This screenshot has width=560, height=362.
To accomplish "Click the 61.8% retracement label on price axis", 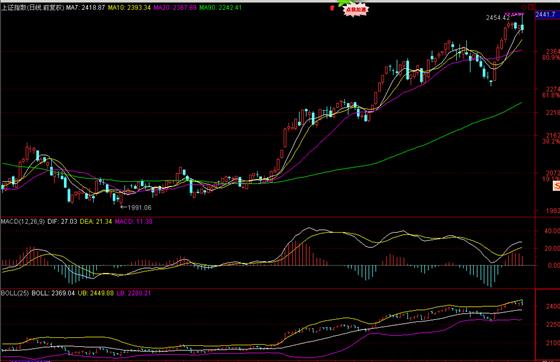I will pos(551,96).
